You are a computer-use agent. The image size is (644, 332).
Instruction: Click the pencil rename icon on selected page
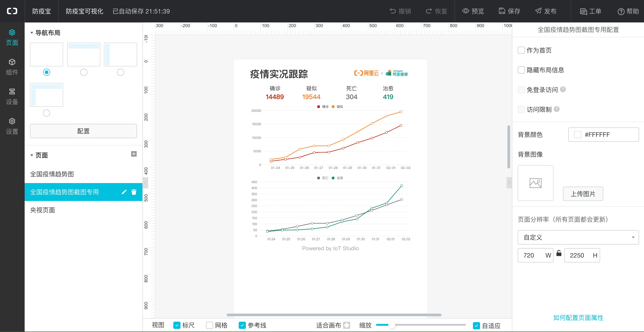[124, 192]
